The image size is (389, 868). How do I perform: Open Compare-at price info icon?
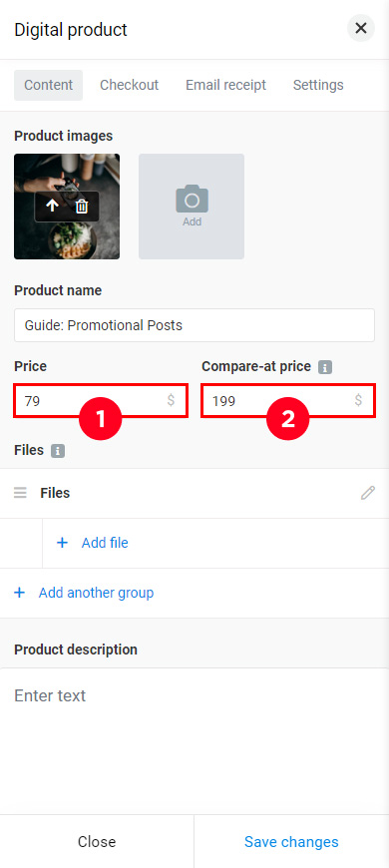pos(325,367)
